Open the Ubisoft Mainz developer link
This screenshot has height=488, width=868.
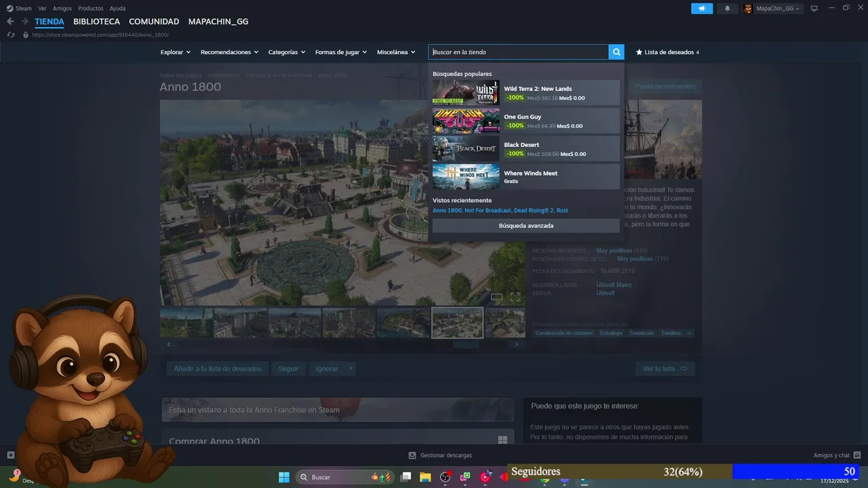point(614,285)
